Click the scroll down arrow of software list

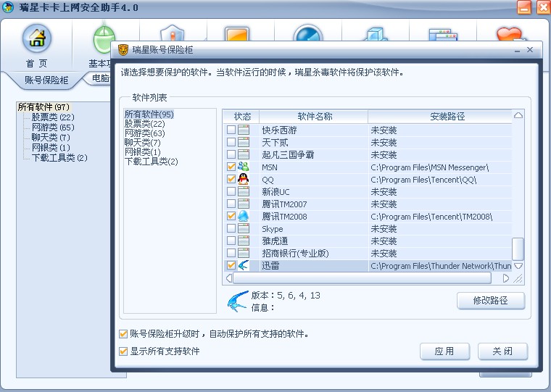[x=518, y=266]
